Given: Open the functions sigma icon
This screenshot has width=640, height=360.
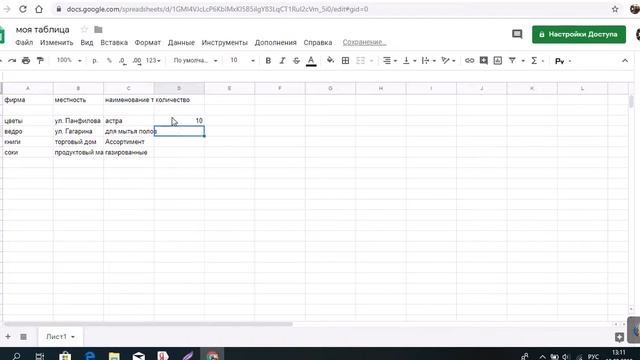Looking at the screenshot, I should 534,60.
